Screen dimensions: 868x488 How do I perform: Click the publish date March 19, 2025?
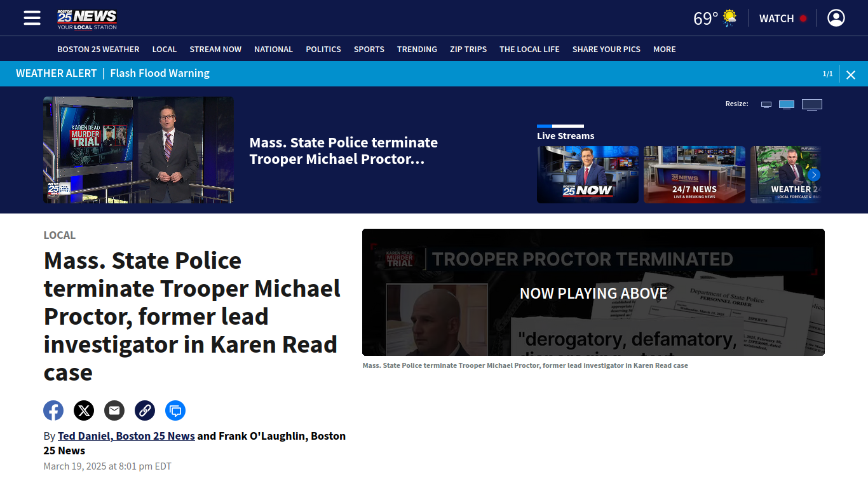(x=107, y=466)
